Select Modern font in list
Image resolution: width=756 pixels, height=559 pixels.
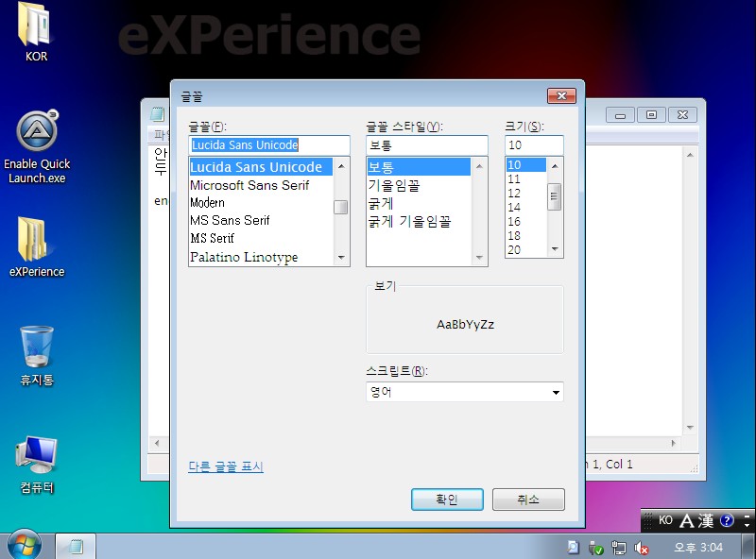pos(261,202)
